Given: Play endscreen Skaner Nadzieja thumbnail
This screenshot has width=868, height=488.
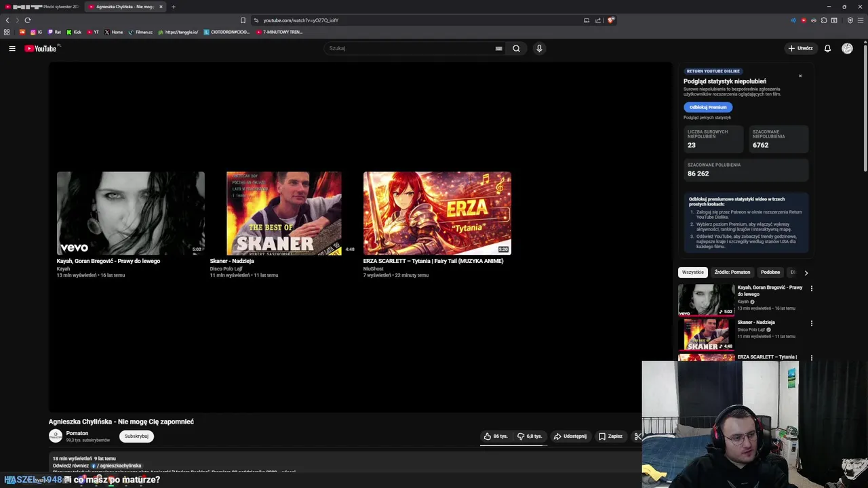Looking at the screenshot, I should [283, 213].
